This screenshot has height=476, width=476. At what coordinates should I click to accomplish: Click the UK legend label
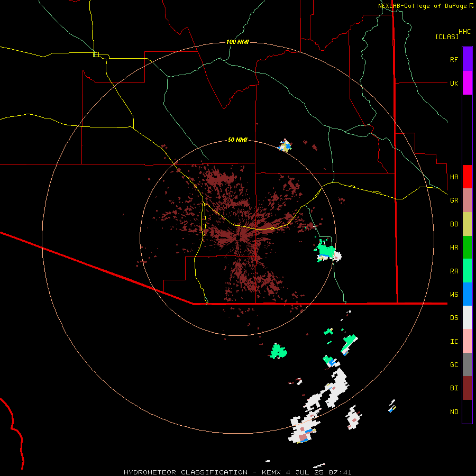(454, 83)
